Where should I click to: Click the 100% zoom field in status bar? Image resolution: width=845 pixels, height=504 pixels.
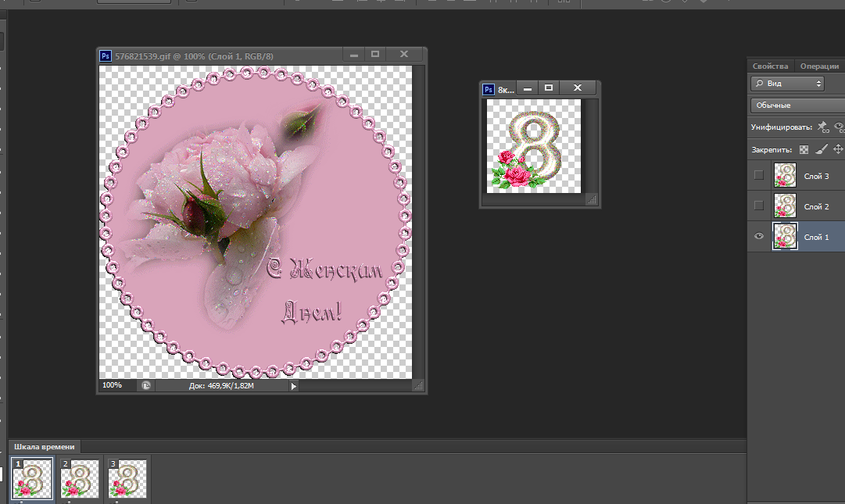coord(113,385)
